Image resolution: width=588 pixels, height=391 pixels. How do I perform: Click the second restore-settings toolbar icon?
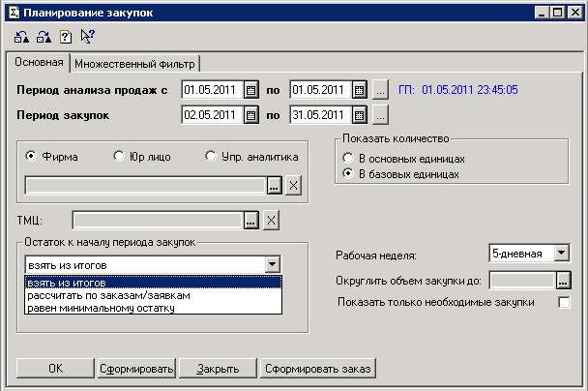tap(44, 37)
